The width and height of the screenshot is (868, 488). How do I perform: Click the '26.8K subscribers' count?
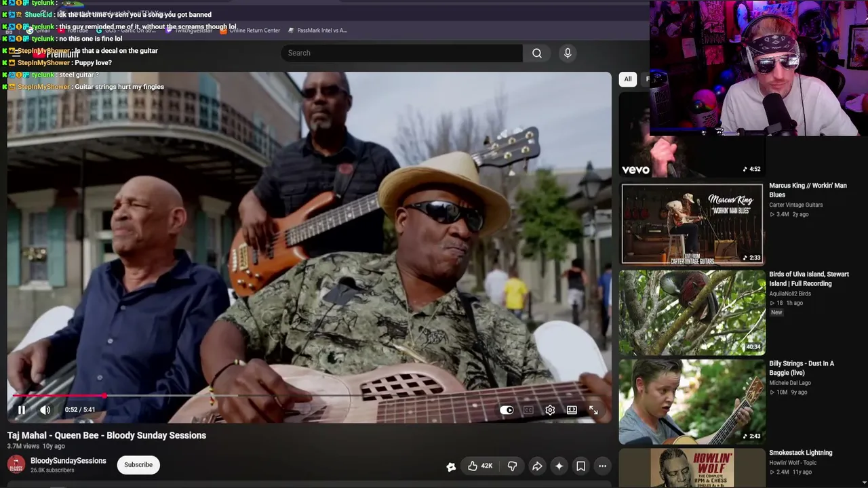(x=52, y=470)
